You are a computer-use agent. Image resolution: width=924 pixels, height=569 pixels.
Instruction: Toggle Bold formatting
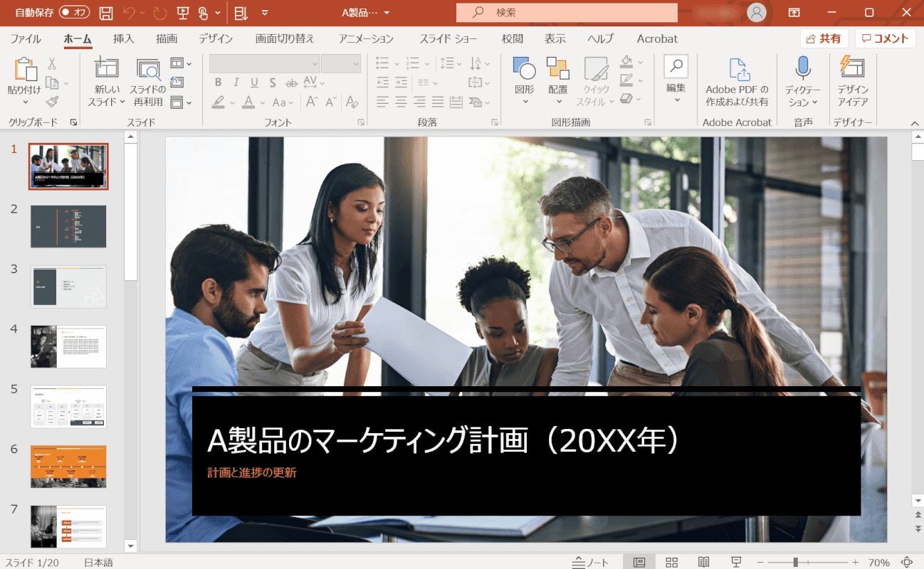click(219, 83)
